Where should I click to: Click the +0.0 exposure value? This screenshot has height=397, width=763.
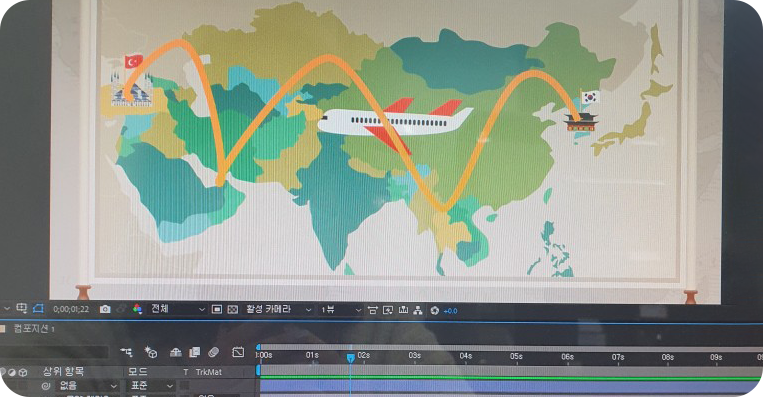tap(451, 311)
